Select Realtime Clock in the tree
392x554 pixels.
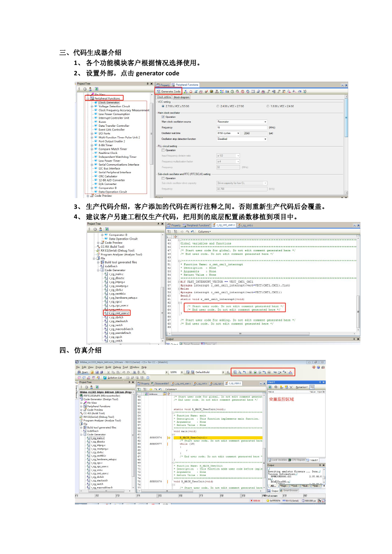[x=108, y=153]
